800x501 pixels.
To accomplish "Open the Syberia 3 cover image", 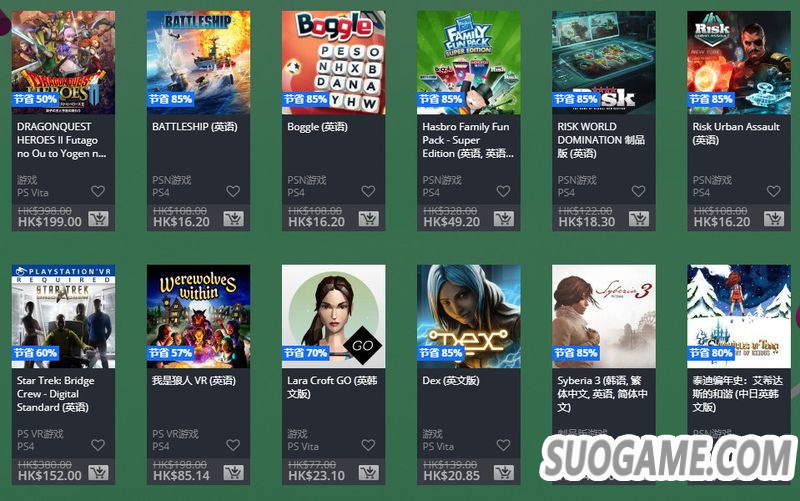I will coord(604,316).
